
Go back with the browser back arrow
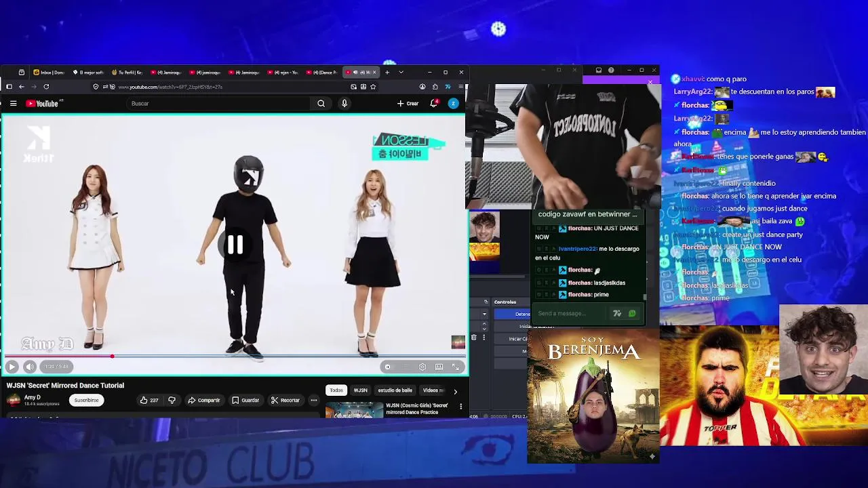pyautogui.click(x=22, y=87)
